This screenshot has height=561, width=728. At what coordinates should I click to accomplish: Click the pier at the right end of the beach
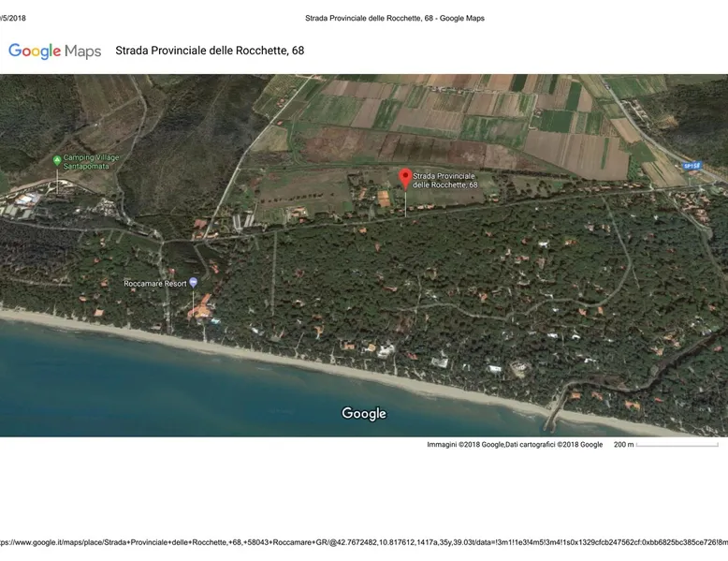(554, 409)
